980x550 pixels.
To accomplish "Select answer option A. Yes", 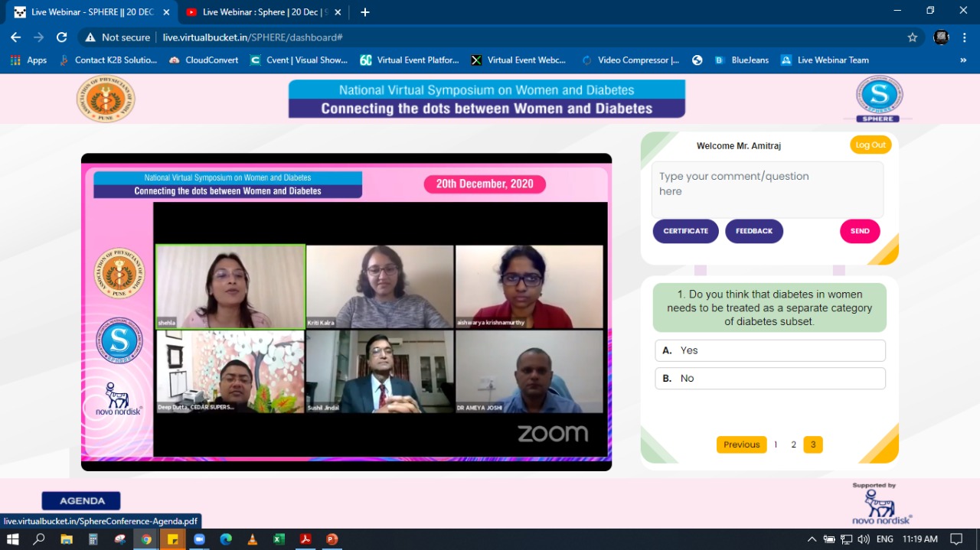I will (769, 350).
